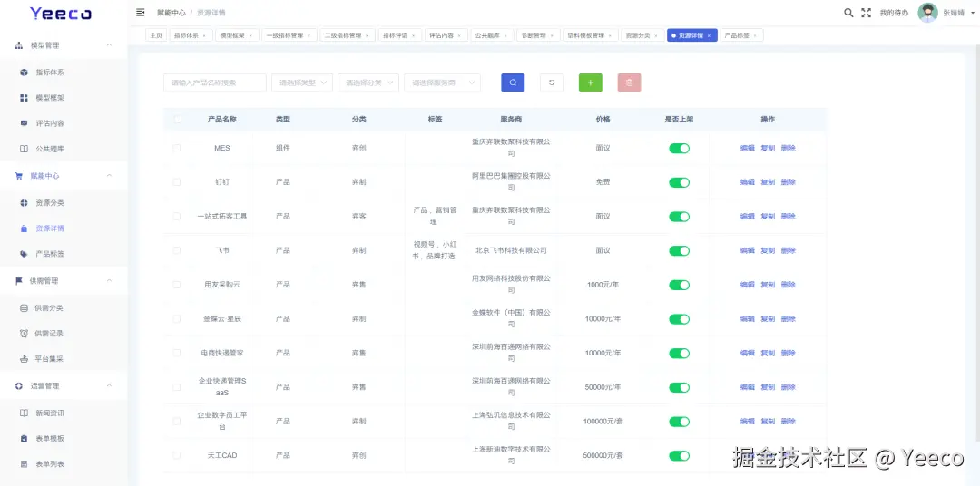980x486 pixels.
Task: Click 编辑 for the 金蝶云·星辰 row
Action: 748,318
